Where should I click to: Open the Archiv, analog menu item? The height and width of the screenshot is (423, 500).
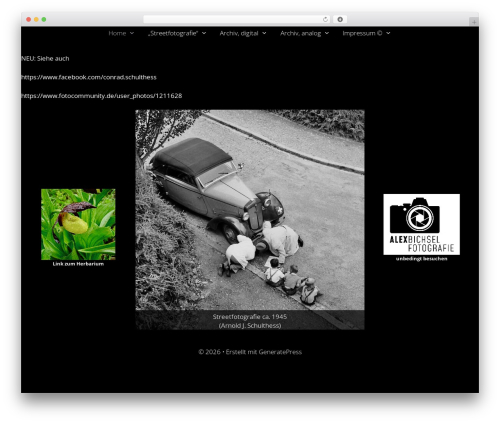pos(300,33)
